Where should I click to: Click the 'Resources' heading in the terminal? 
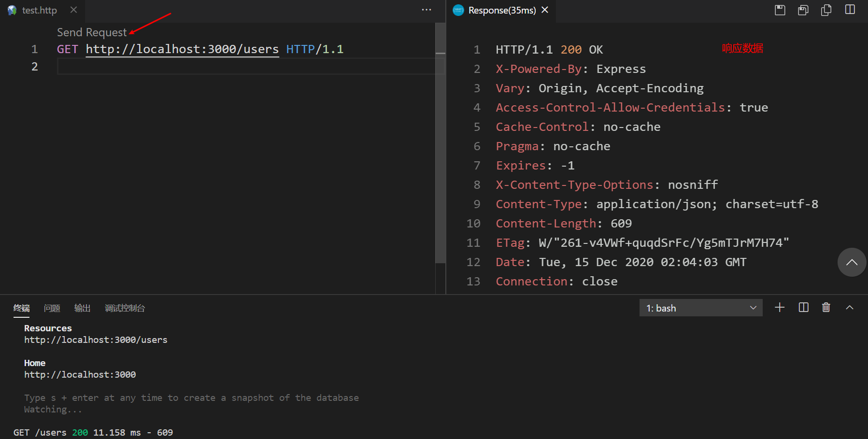click(x=48, y=328)
